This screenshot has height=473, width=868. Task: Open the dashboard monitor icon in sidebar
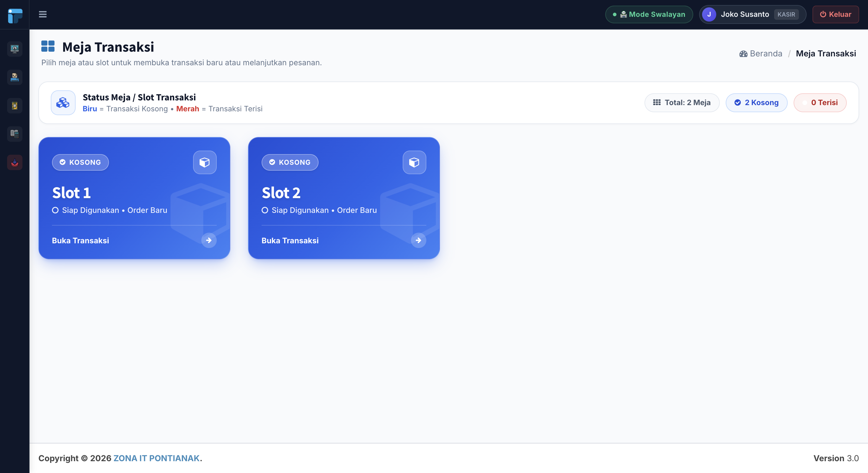[x=14, y=49]
